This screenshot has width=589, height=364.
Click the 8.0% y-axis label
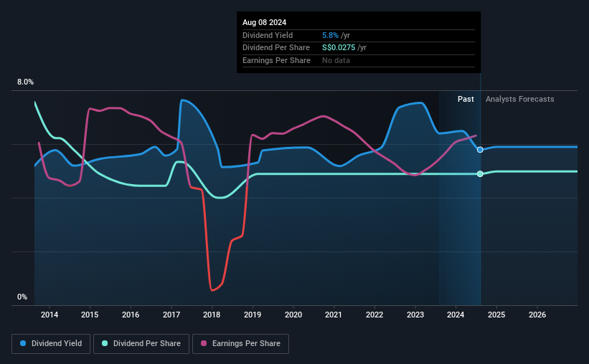click(x=25, y=82)
